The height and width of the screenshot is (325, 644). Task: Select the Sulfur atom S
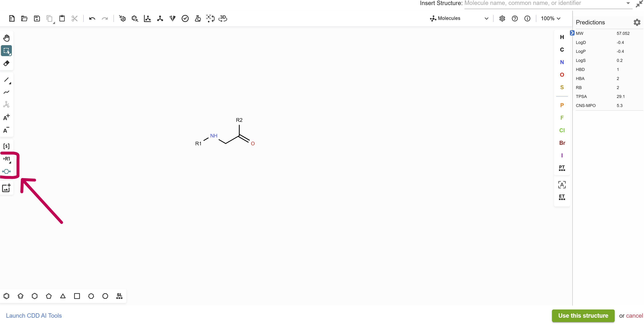(x=562, y=87)
